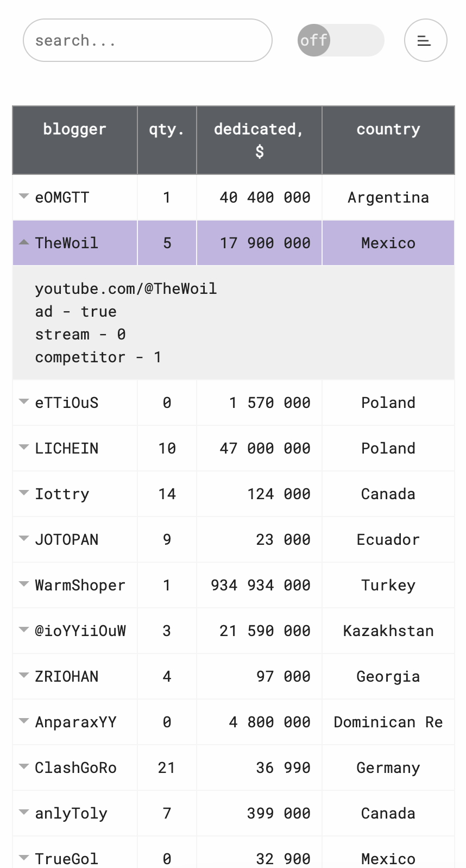Expand the eOMGTT row arrow

coord(23,197)
